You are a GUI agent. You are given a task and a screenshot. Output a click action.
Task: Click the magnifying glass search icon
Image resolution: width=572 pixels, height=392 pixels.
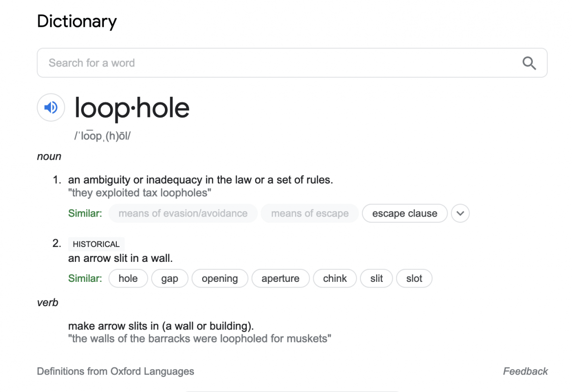529,63
